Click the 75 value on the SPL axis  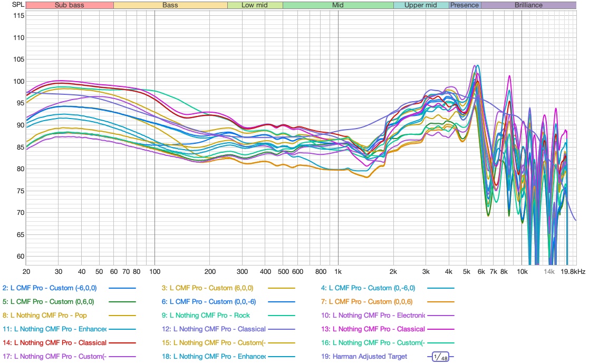pyautogui.click(x=20, y=191)
